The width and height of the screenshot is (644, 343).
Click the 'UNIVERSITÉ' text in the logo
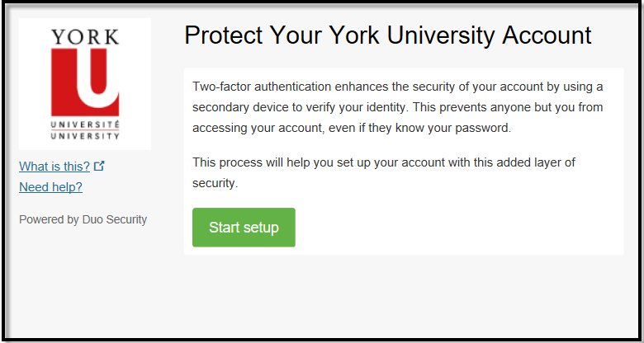[x=85, y=125]
